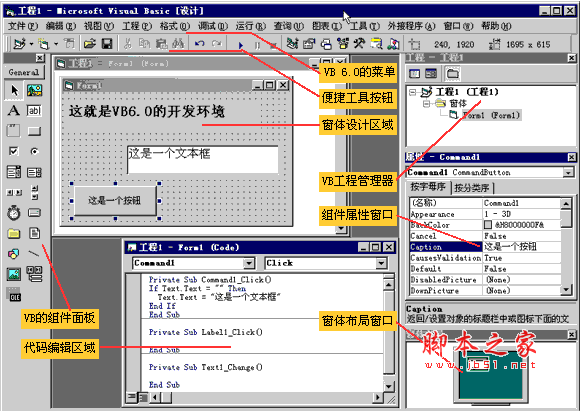Select the Caption property row
Image resolution: width=583 pixels, height=411 pixels.
485,247
